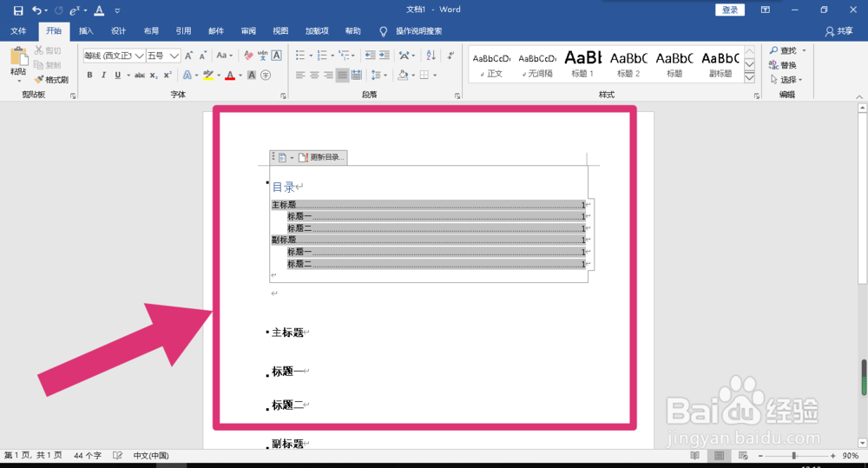Open the Select (选择) dropdown
The width and height of the screenshot is (868, 468).
pos(786,80)
